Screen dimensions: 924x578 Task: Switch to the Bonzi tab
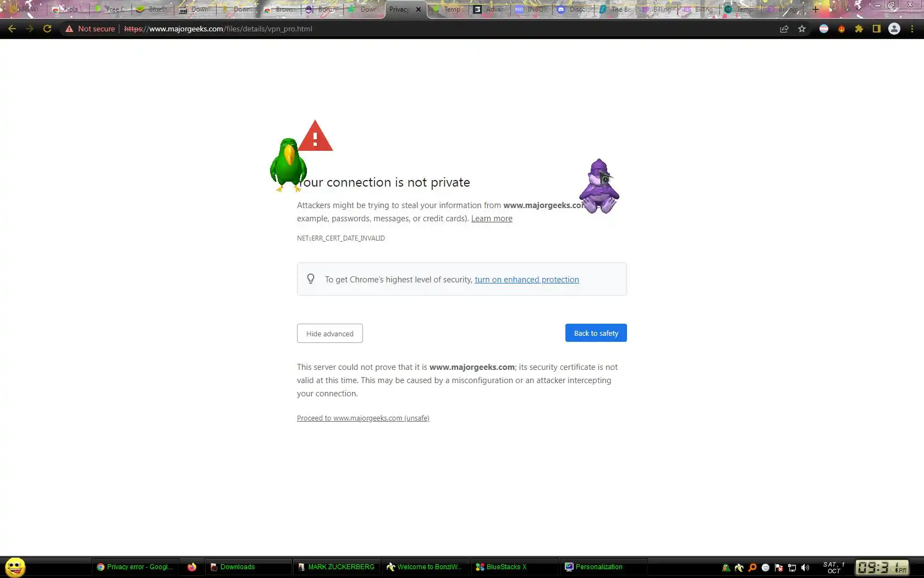323,9
